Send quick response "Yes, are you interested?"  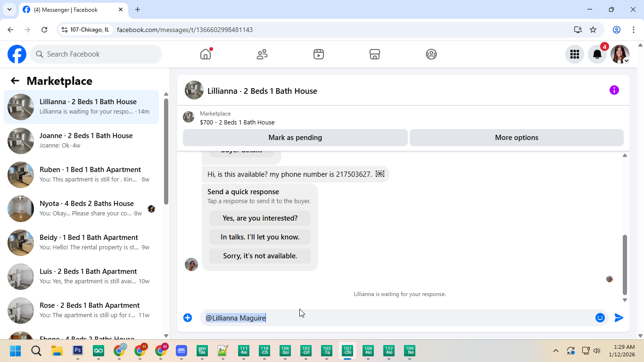tap(260, 218)
